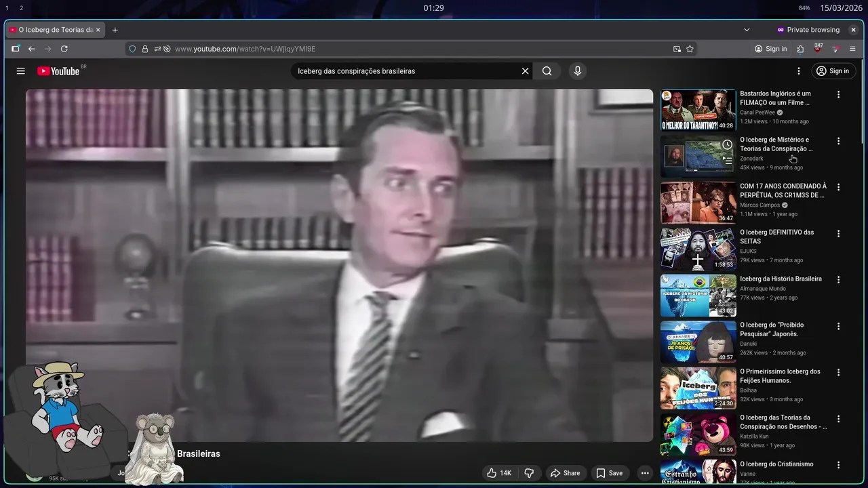
Task: Reload the current page
Action: click(64, 49)
